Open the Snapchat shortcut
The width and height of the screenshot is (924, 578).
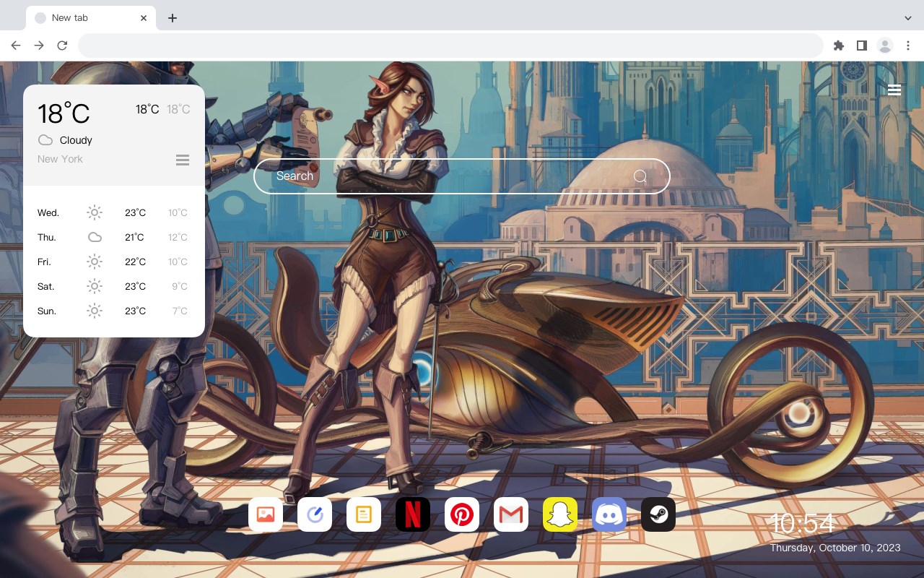(560, 514)
